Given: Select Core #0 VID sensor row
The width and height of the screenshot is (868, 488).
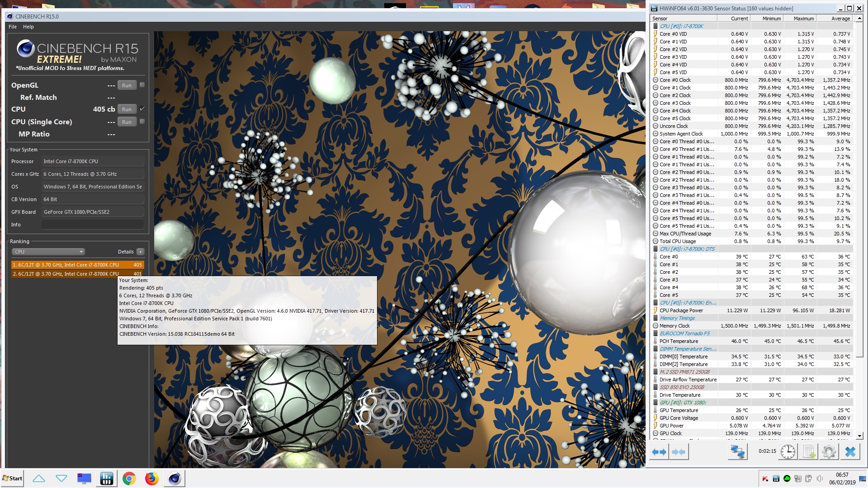Looking at the screenshot, I should [751, 34].
